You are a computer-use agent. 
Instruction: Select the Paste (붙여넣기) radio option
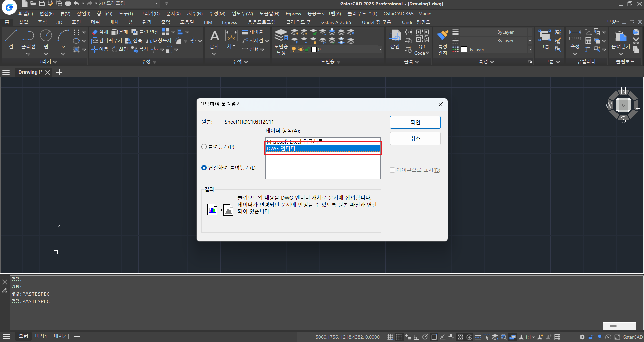(x=218, y=147)
